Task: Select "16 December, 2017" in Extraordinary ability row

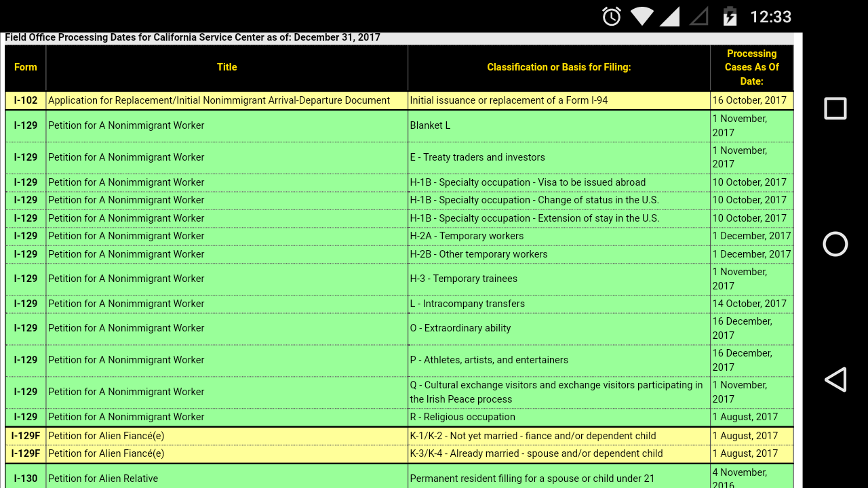Action: tap(751, 328)
